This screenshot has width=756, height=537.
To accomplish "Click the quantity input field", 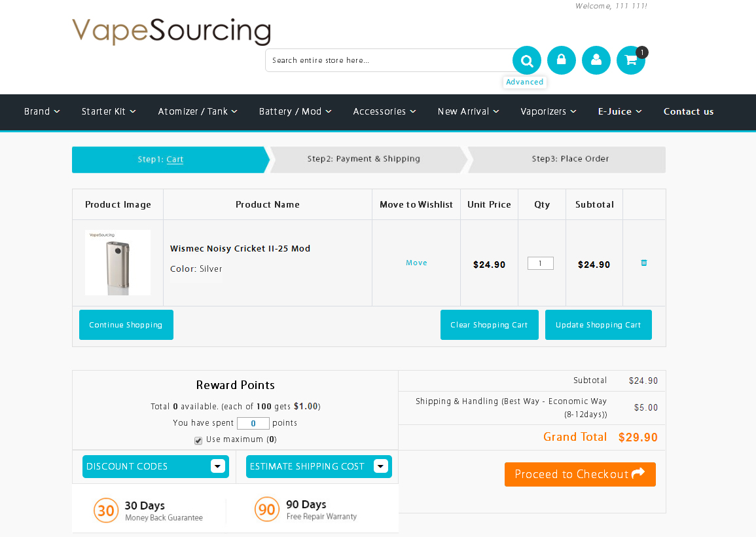I will click(541, 263).
